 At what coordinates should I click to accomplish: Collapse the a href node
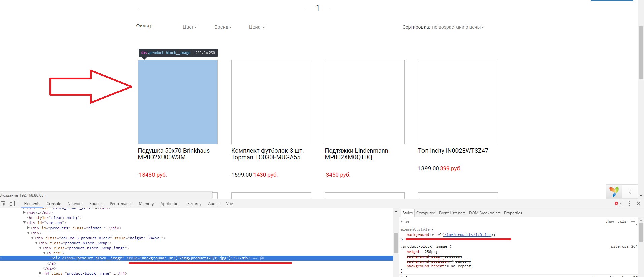point(44,253)
